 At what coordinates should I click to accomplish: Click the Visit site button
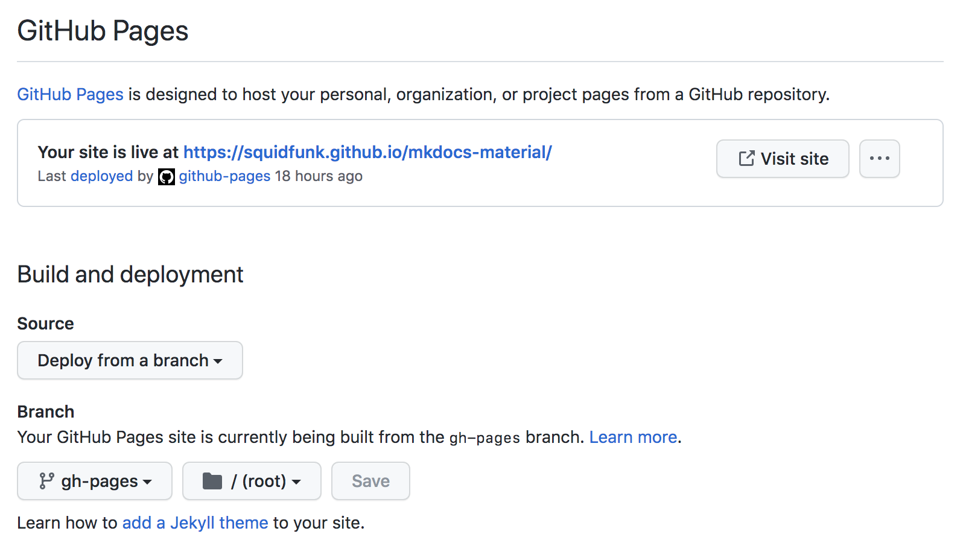click(783, 159)
